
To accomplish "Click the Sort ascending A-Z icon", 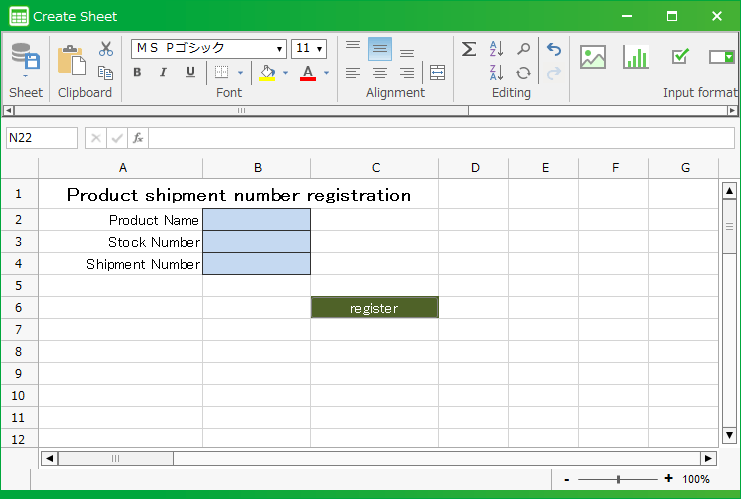I will [497, 49].
